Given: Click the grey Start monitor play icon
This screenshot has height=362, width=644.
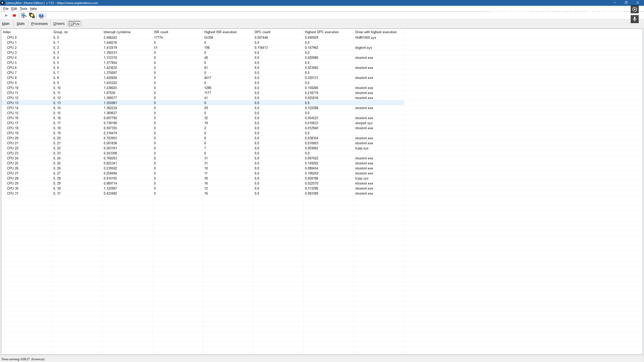Looking at the screenshot, I should click(7, 16).
